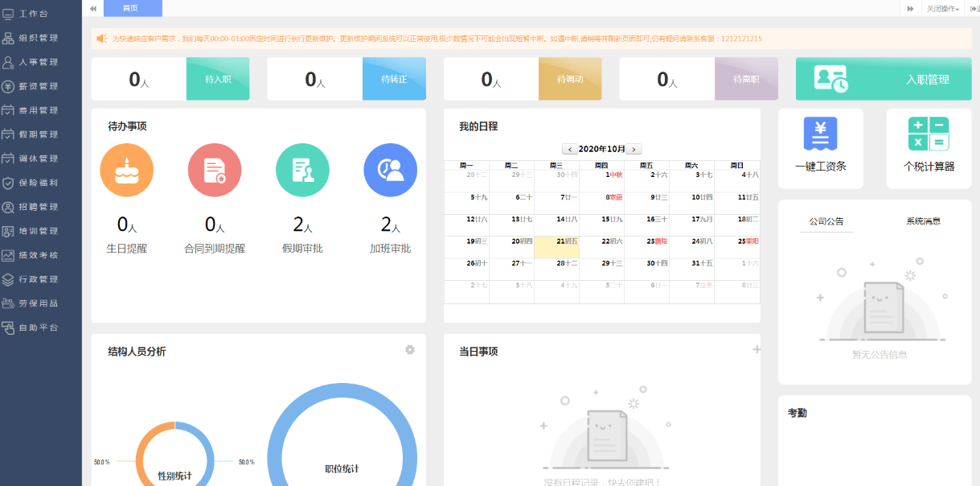Click the 0人 count above 生日提醒
The width and height of the screenshot is (980, 486).
pos(127,224)
